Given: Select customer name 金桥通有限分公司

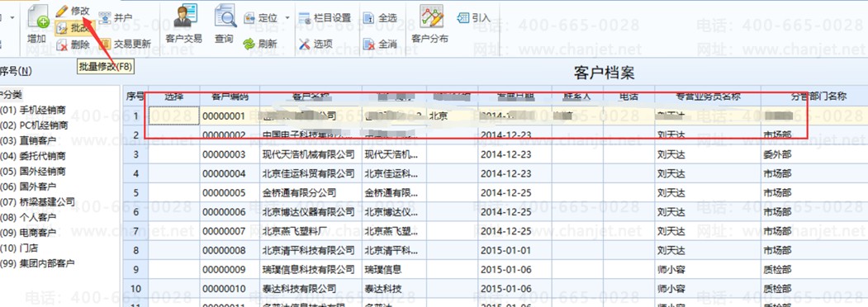Looking at the screenshot, I should click(299, 192).
